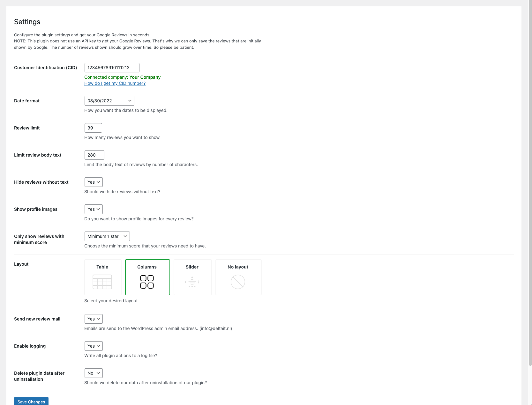This screenshot has height=405, width=532.
Task: Click the Customer Identification CID input field
Action: click(x=112, y=68)
